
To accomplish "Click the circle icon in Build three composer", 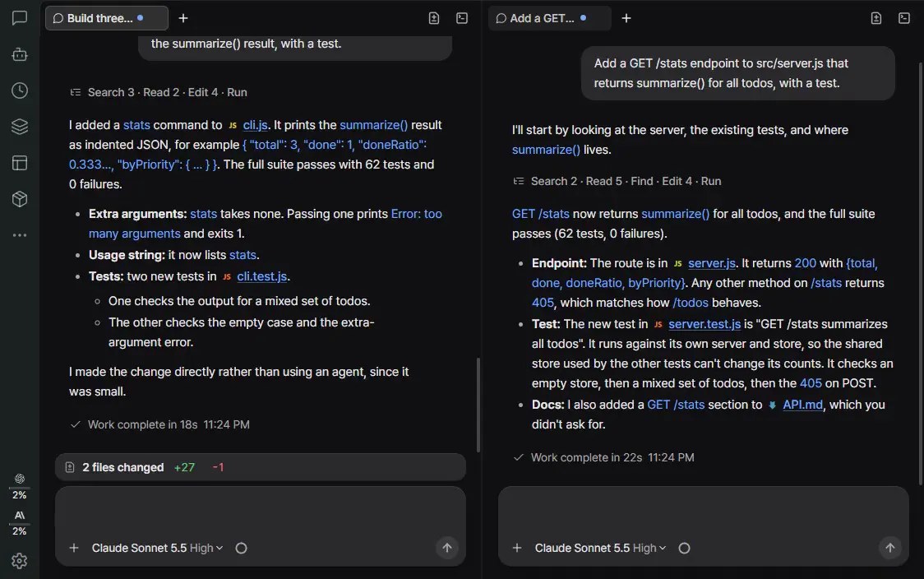I will click(241, 548).
